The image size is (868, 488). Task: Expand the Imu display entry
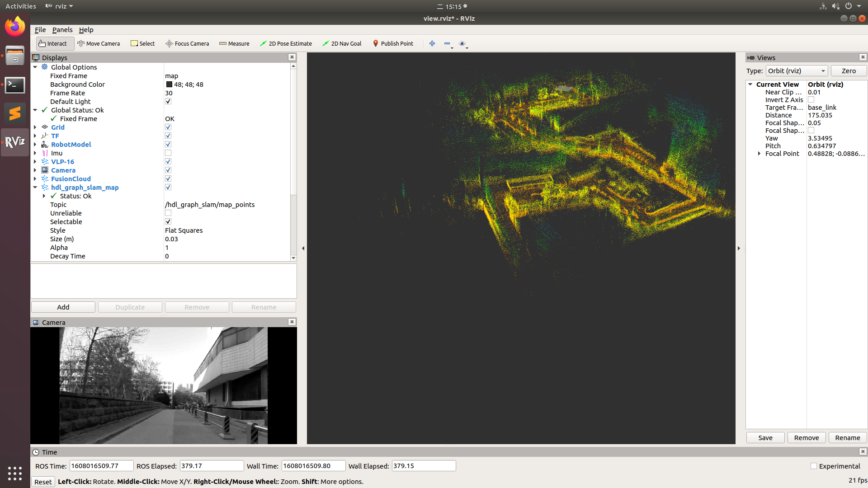click(x=35, y=153)
